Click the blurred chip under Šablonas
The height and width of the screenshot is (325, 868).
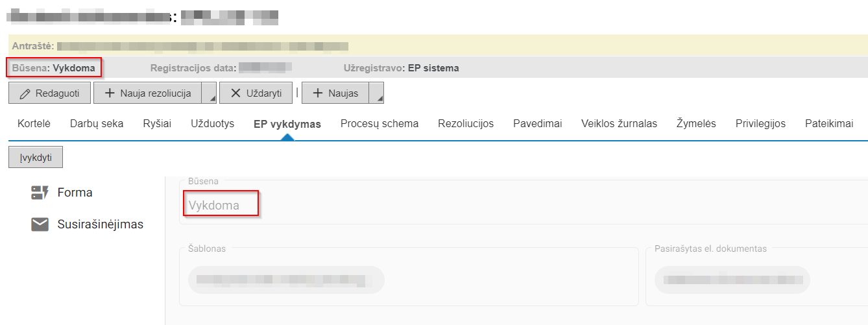[286, 280]
